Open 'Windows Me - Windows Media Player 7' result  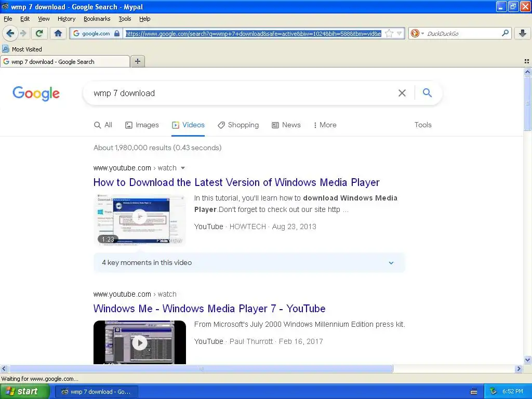pyautogui.click(x=209, y=309)
